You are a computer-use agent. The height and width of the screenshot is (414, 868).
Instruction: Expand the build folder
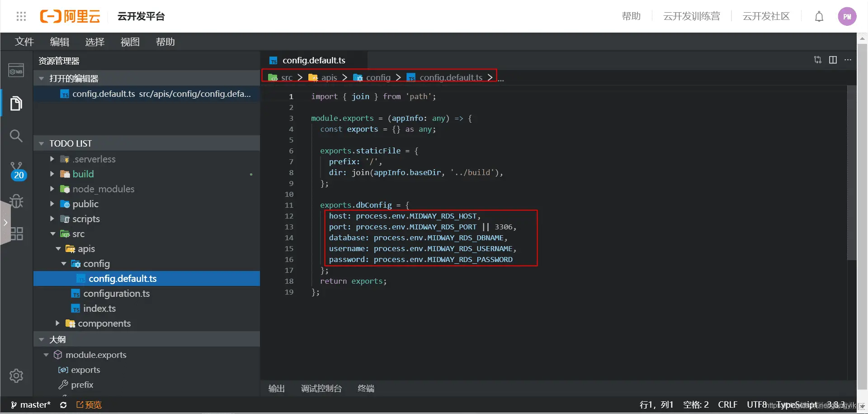tap(52, 174)
